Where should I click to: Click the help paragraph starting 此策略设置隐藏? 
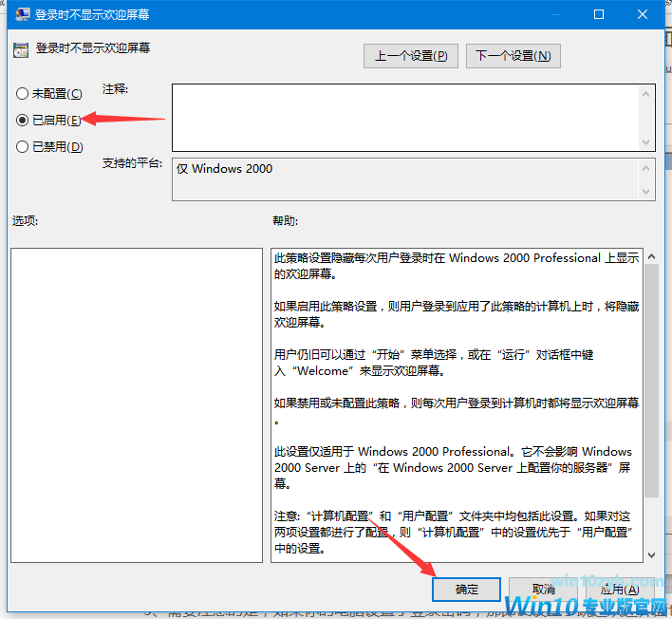pos(457,266)
